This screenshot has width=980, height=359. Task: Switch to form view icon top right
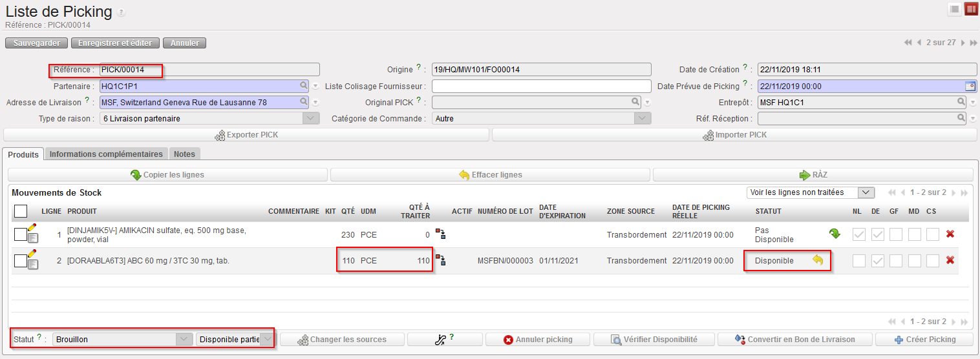(970, 8)
